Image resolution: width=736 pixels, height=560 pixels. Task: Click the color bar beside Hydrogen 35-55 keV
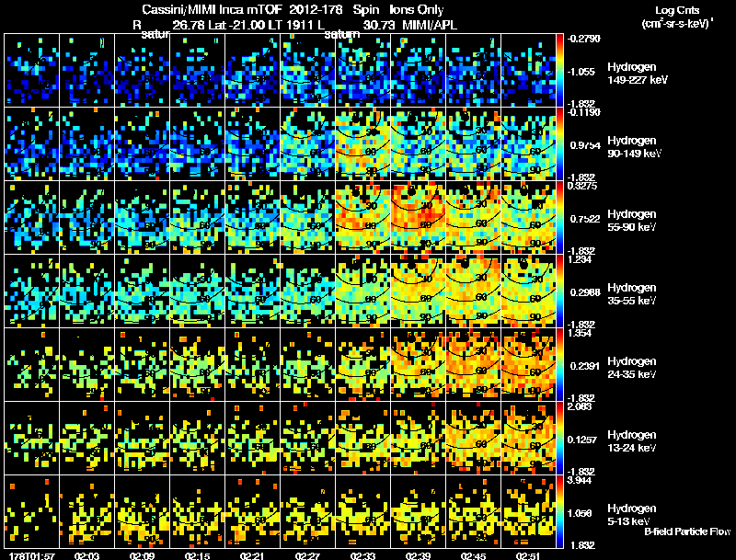point(559,291)
